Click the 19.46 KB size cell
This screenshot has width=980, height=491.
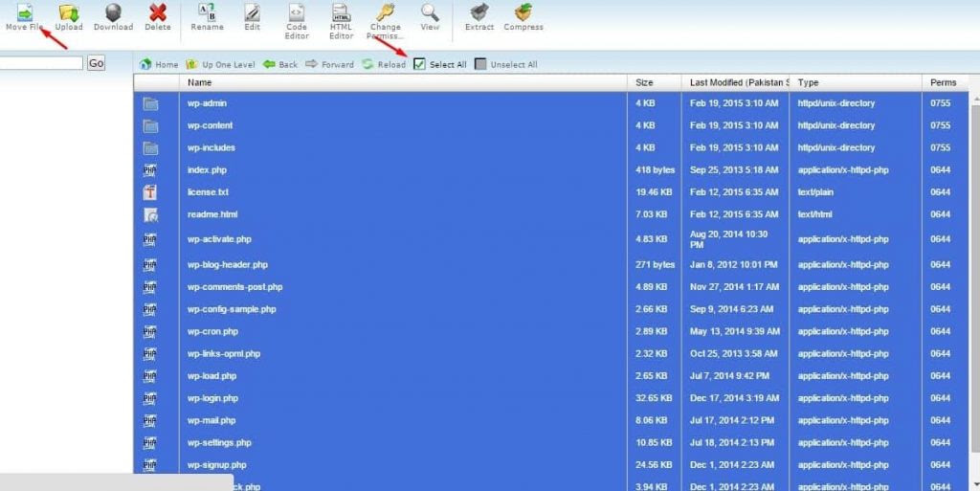pyautogui.click(x=654, y=192)
